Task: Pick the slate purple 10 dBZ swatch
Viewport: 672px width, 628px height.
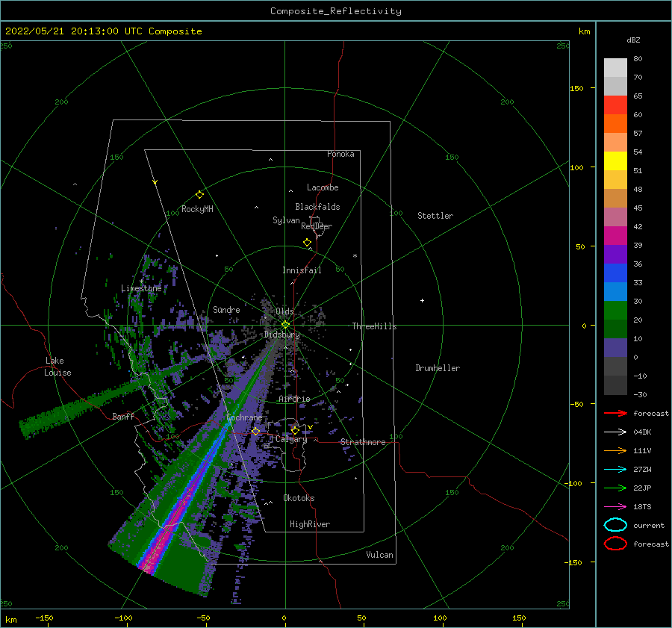Action: coord(615,348)
